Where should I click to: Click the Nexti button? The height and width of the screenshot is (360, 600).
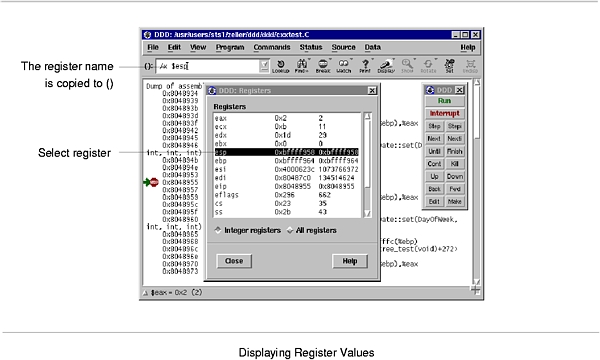[x=455, y=138]
